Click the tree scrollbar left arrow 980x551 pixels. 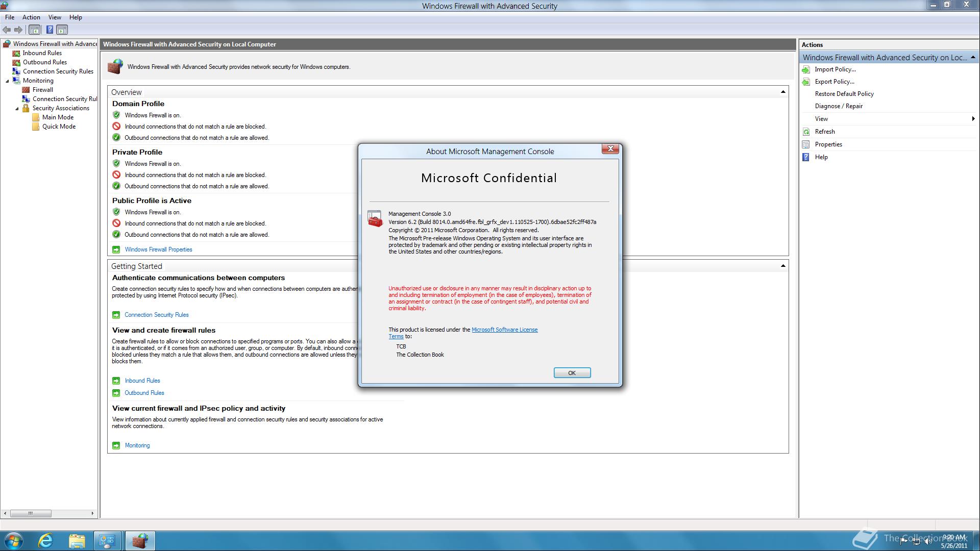click(x=5, y=513)
